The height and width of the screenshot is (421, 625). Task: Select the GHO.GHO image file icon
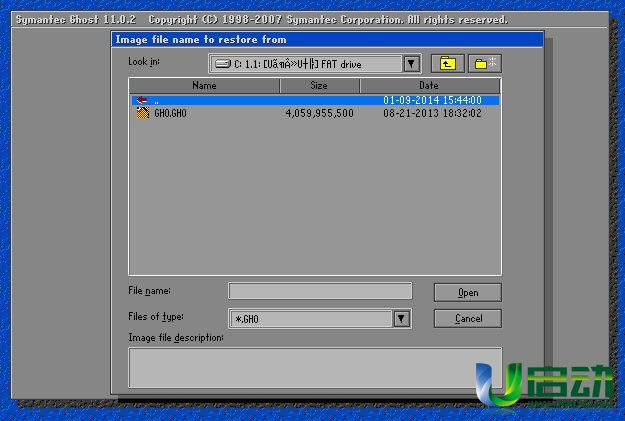click(x=143, y=113)
